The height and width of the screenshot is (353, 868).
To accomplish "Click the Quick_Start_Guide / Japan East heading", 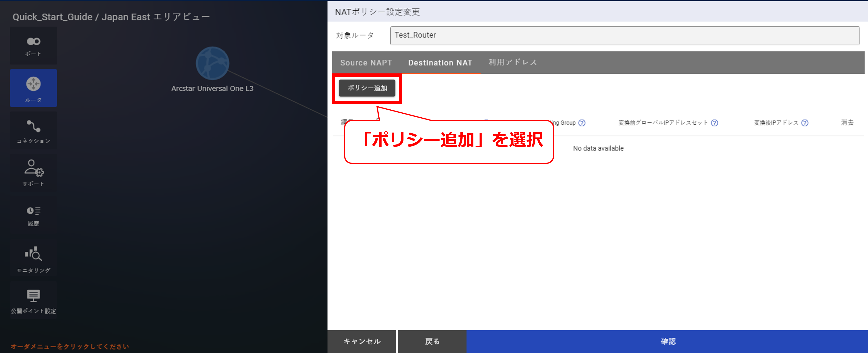I will 111,17.
